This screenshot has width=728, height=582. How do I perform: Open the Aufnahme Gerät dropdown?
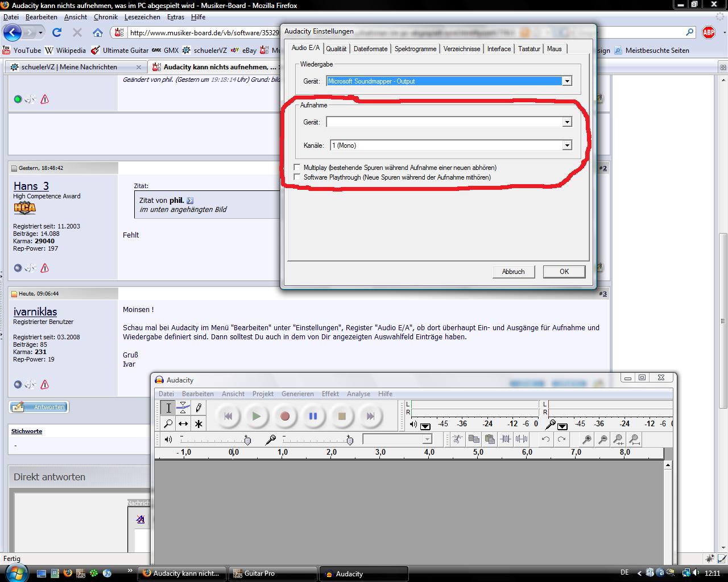[x=567, y=122]
